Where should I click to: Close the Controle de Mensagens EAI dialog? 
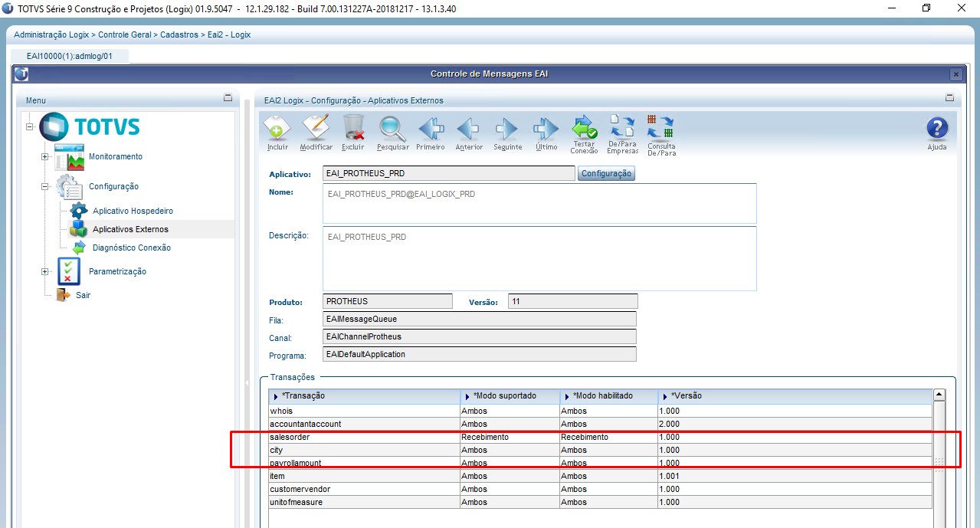coord(955,74)
